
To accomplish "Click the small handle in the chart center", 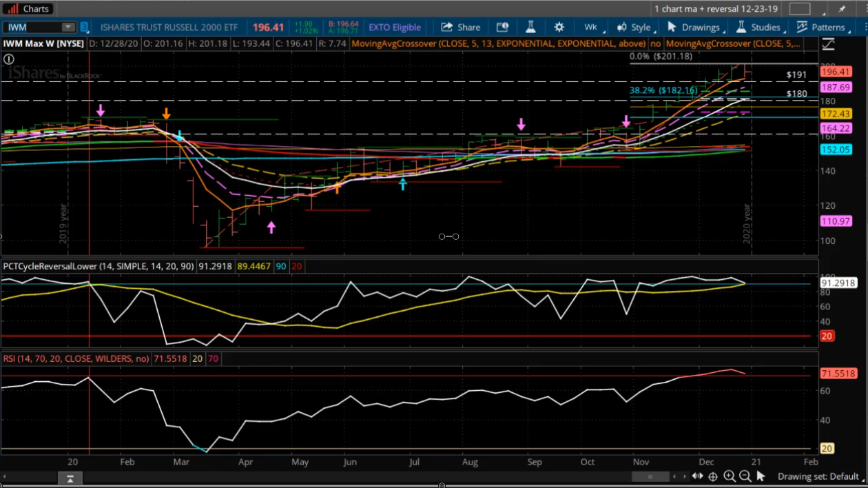I will [x=448, y=236].
